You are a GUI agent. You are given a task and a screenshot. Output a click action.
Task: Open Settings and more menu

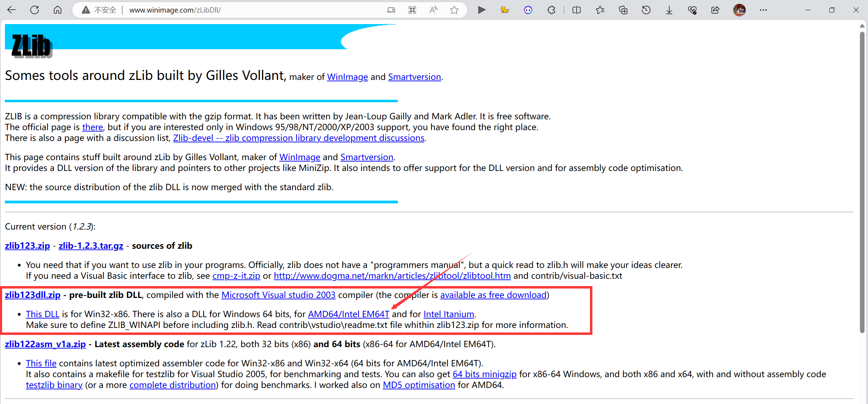(x=763, y=10)
